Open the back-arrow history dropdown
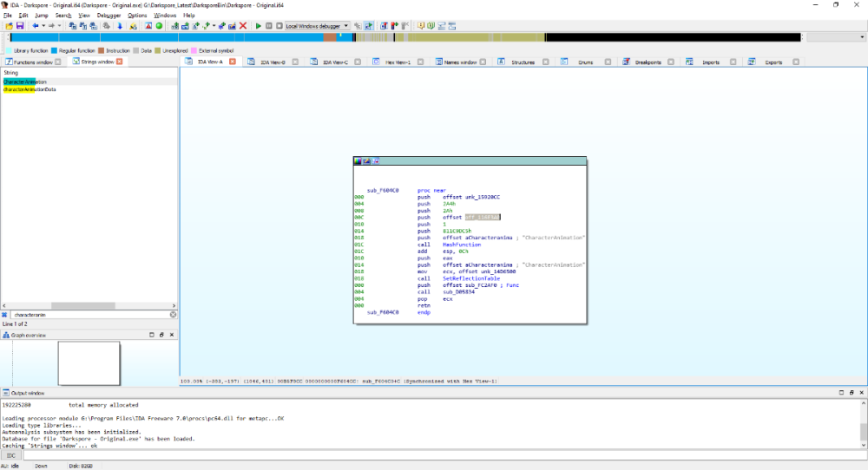 coord(43,26)
